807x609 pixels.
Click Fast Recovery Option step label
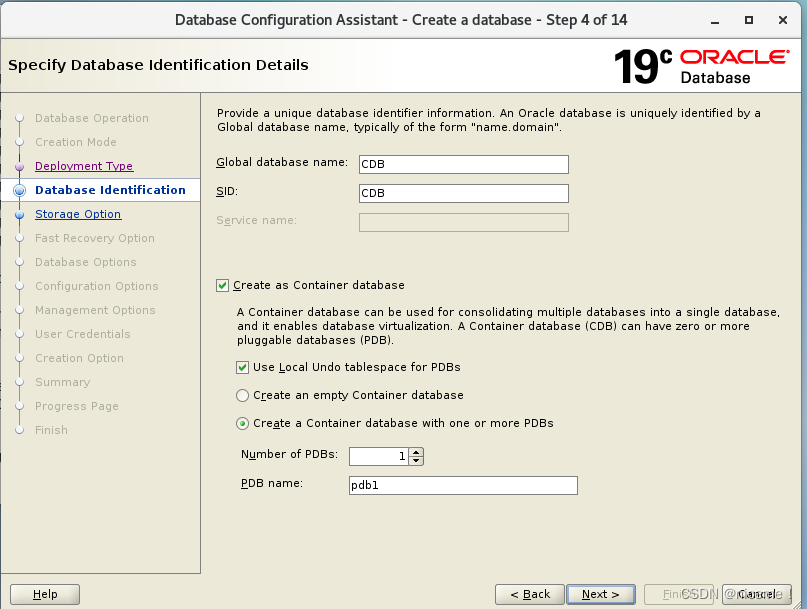click(x=95, y=238)
